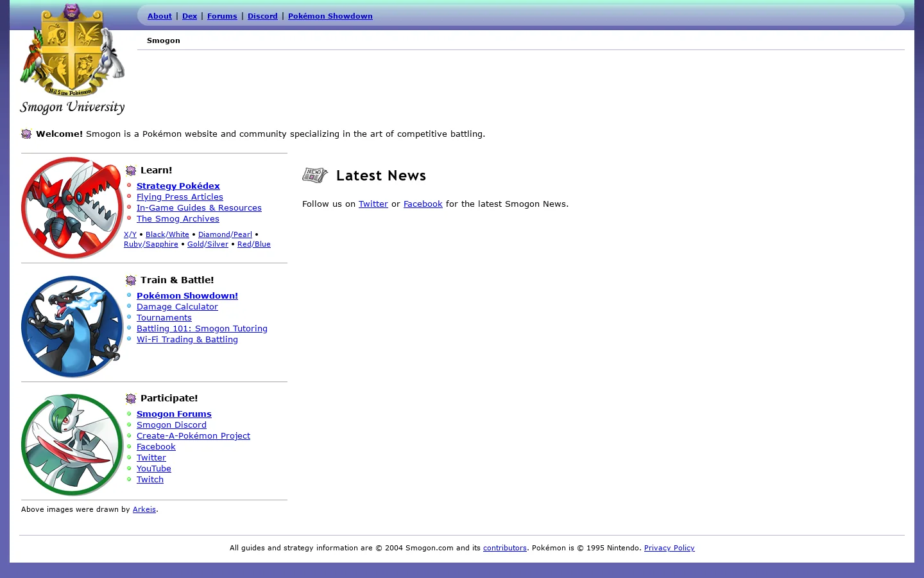Open Discord from the top navigation
This screenshot has width=924, height=578.
pyautogui.click(x=262, y=16)
